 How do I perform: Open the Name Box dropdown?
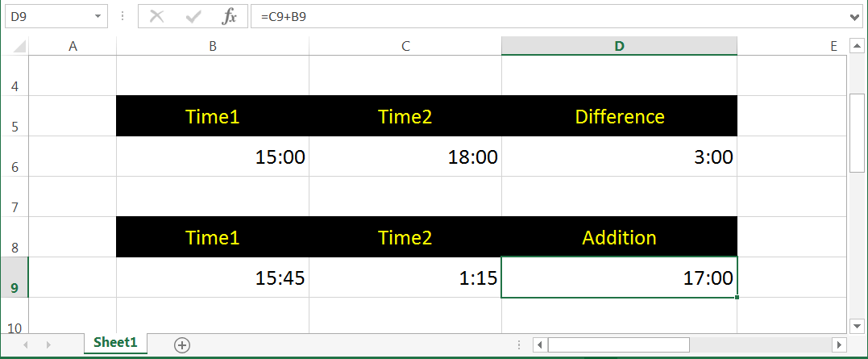(x=98, y=16)
